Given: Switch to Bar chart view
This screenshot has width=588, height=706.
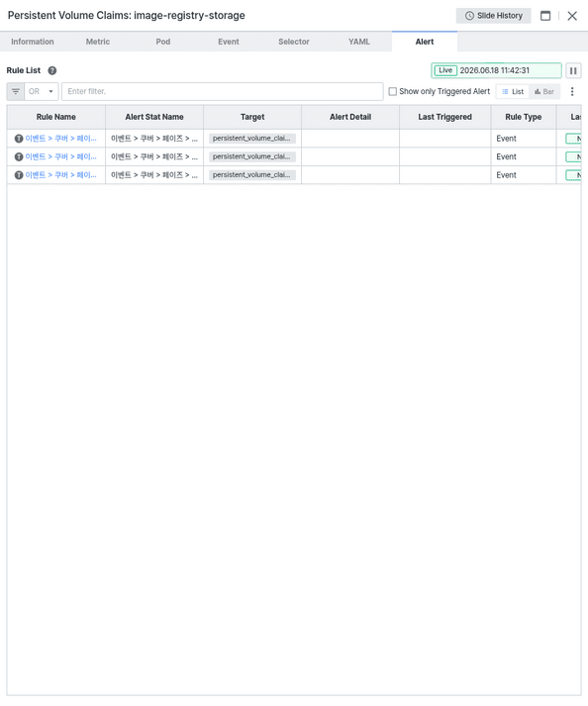Looking at the screenshot, I should pos(544,91).
